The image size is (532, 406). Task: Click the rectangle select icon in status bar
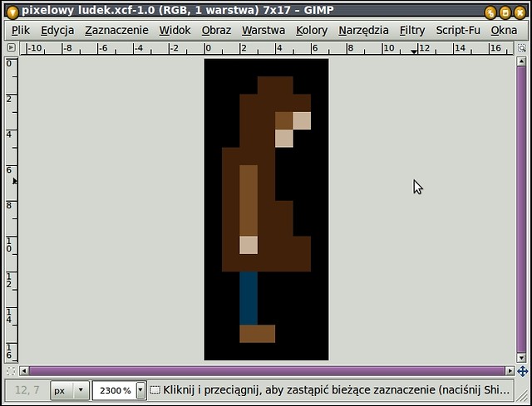155,389
